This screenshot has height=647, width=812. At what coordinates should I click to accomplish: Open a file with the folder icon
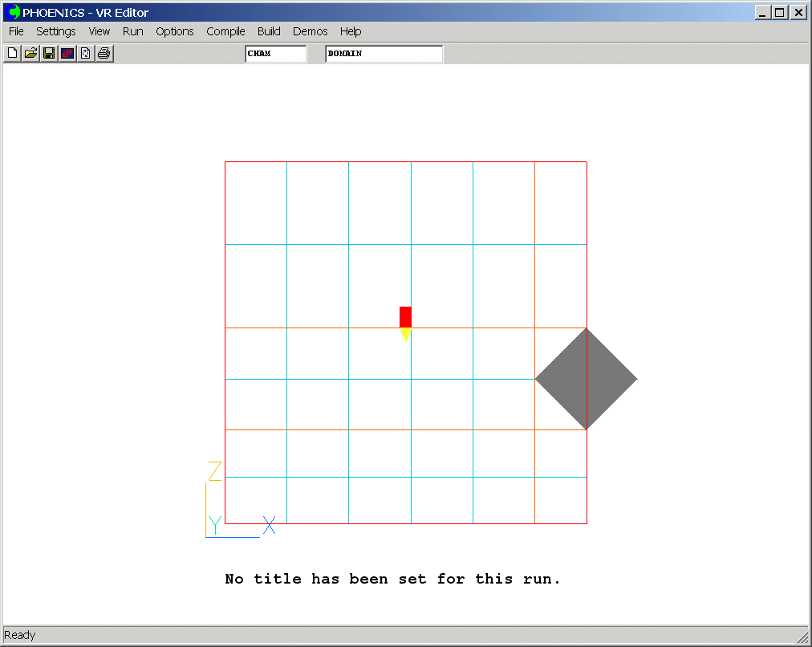30,54
